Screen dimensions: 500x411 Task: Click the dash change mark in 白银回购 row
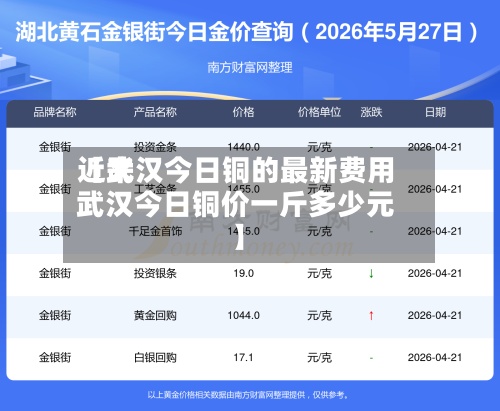(x=371, y=358)
